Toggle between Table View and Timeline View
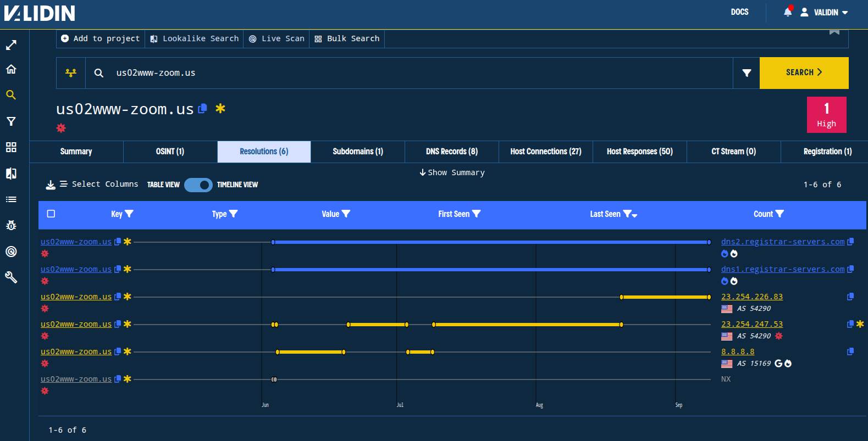The image size is (868, 441). pos(198,185)
